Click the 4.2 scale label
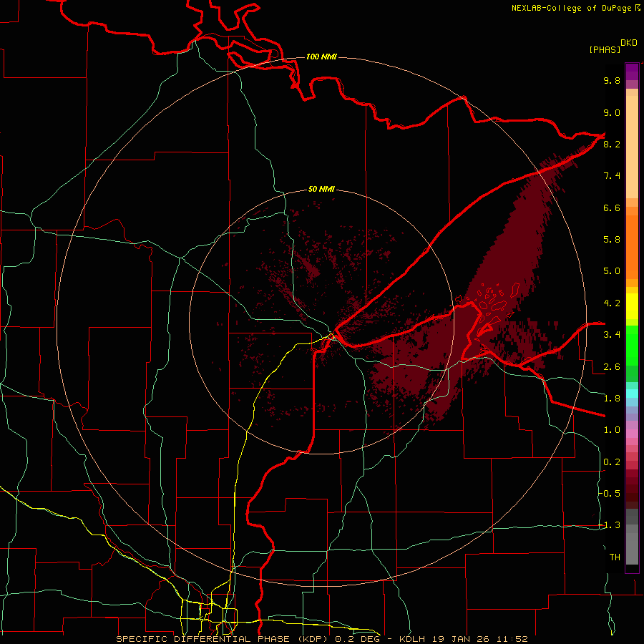The image size is (644, 644). [x=612, y=303]
